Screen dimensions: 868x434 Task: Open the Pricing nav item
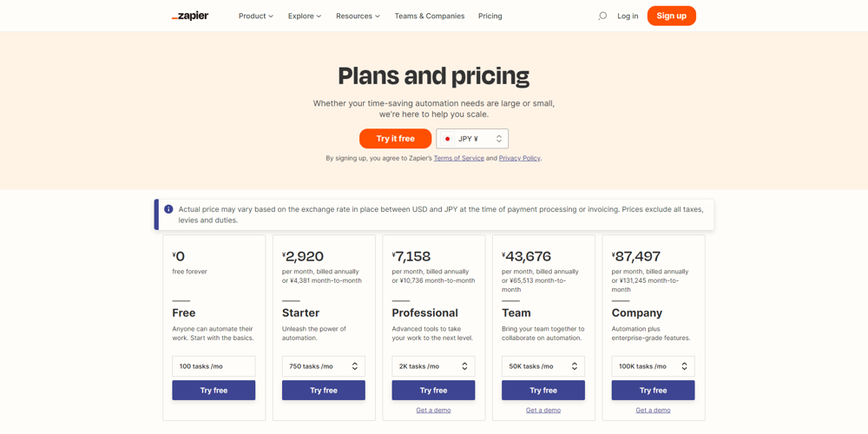pyautogui.click(x=490, y=16)
